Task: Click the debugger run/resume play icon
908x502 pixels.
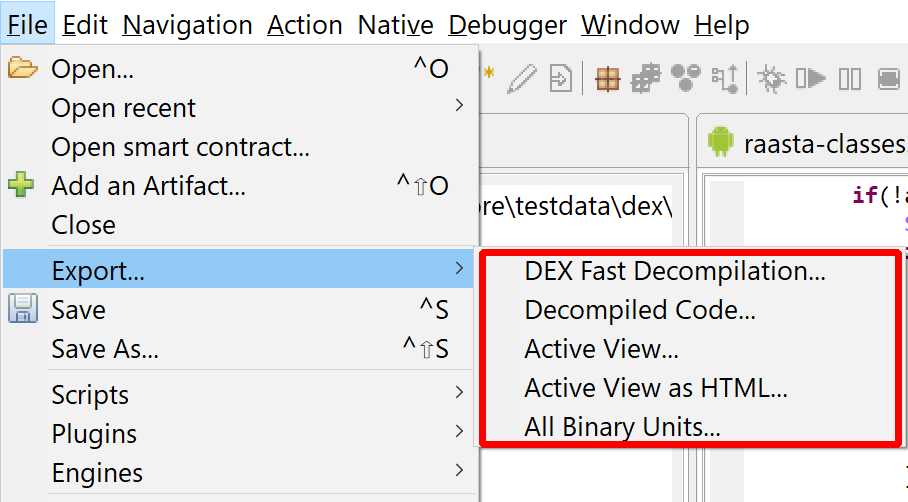Action: (x=811, y=78)
